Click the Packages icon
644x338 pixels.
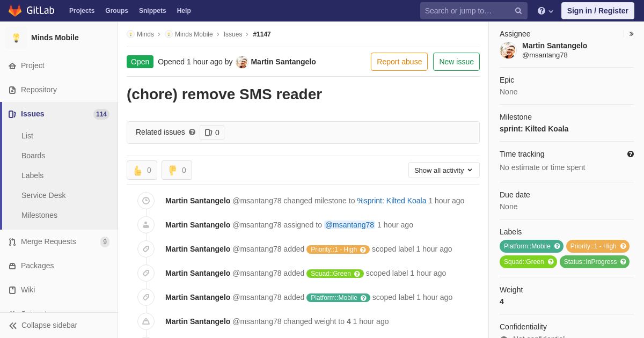click(12, 266)
